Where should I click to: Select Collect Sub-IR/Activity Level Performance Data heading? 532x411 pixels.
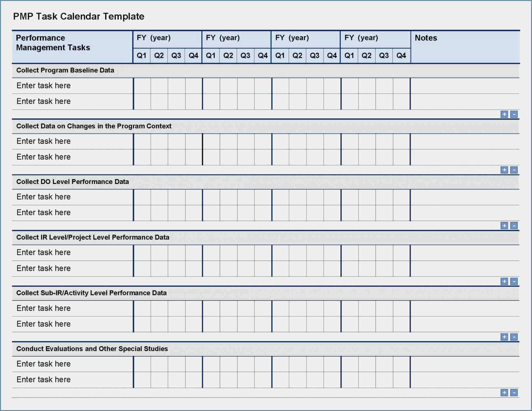(x=91, y=293)
